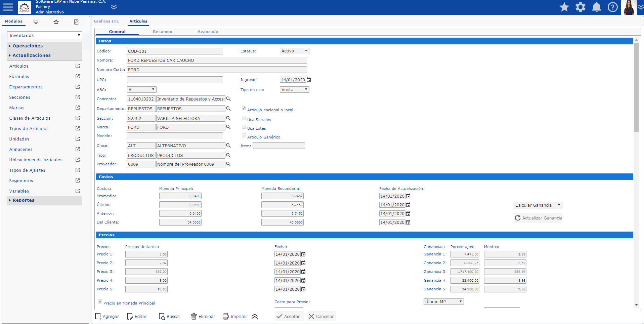Click the favorites star in header
Viewport: 644px width, 324px height.
click(x=564, y=7)
